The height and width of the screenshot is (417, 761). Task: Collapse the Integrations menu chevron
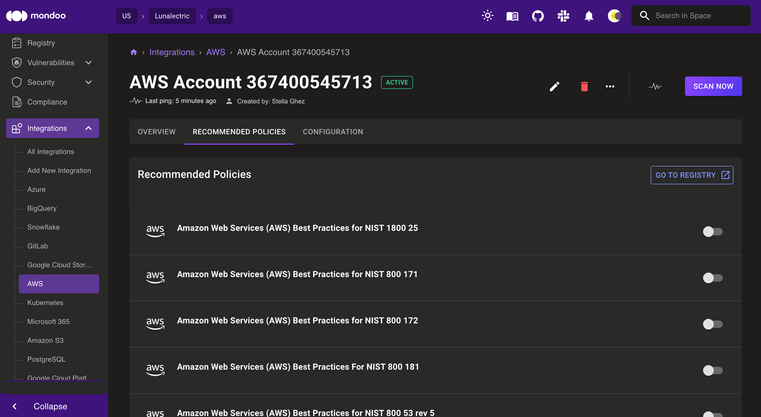(88, 128)
